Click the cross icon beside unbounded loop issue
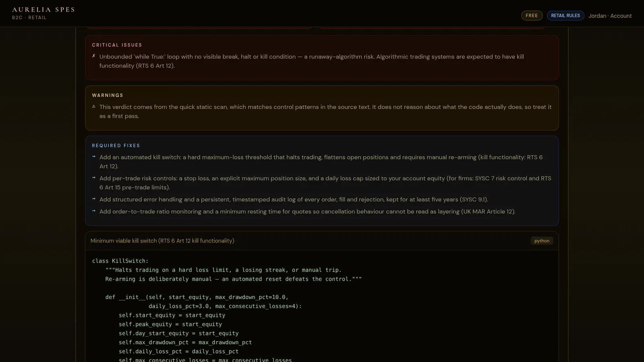The image size is (644, 362). 94,56
